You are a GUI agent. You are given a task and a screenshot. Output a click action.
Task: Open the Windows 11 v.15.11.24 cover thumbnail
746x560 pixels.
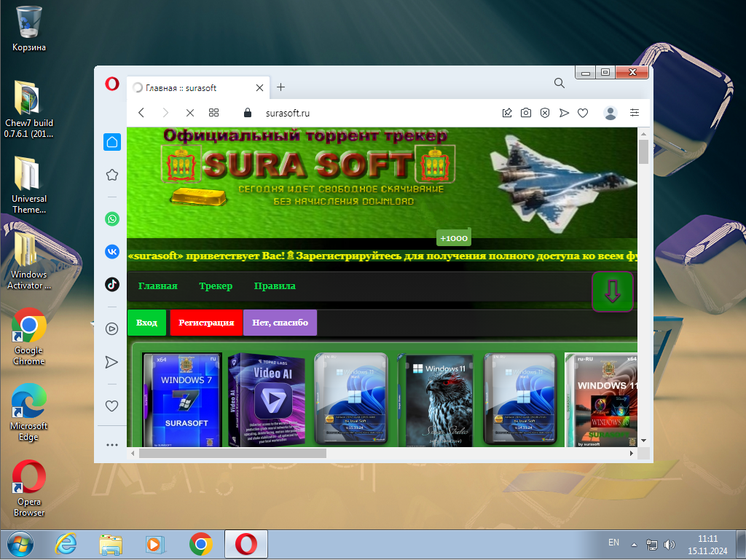pos(352,399)
